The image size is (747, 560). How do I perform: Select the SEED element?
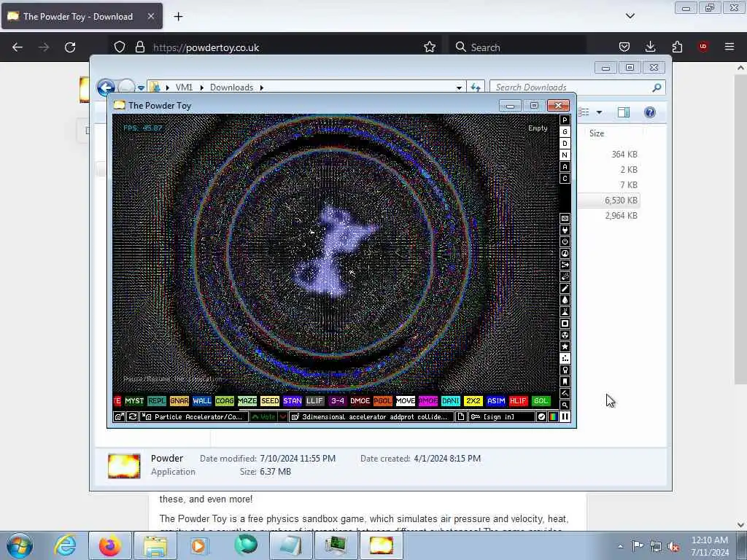tap(270, 401)
